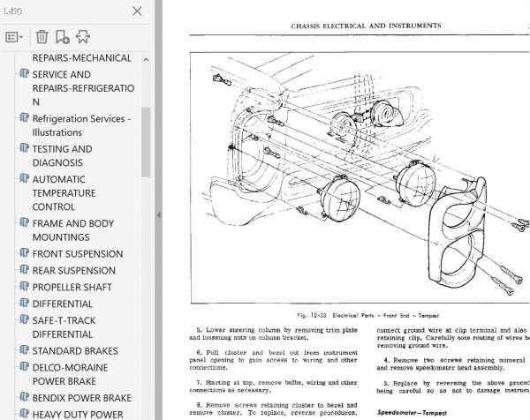Open Refrigeration Services - Illustrations bookmark
This screenshot has width=530, height=420.
pyautogui.click(x=81, y=125)
